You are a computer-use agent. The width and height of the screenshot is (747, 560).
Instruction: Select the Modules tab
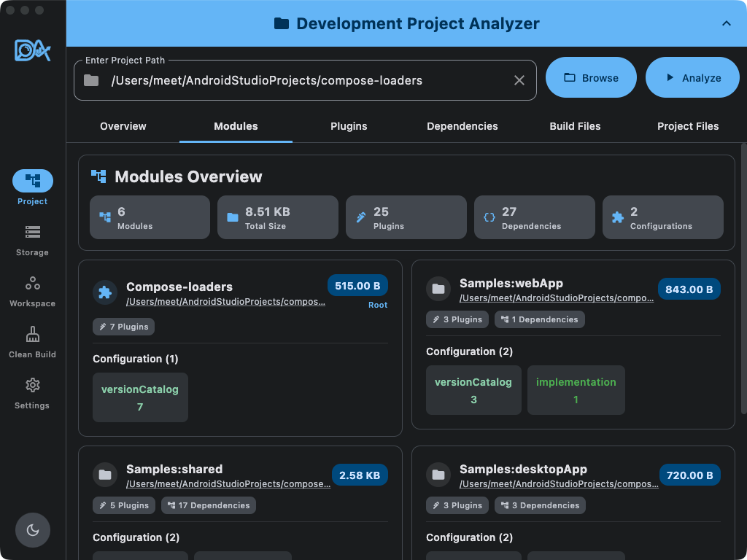236,126
